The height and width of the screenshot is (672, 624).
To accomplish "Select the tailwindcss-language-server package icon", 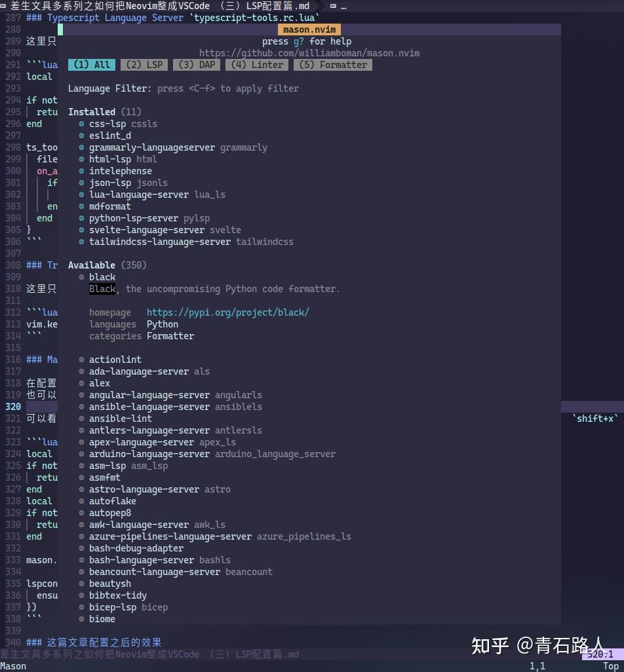I will point(81,242).
